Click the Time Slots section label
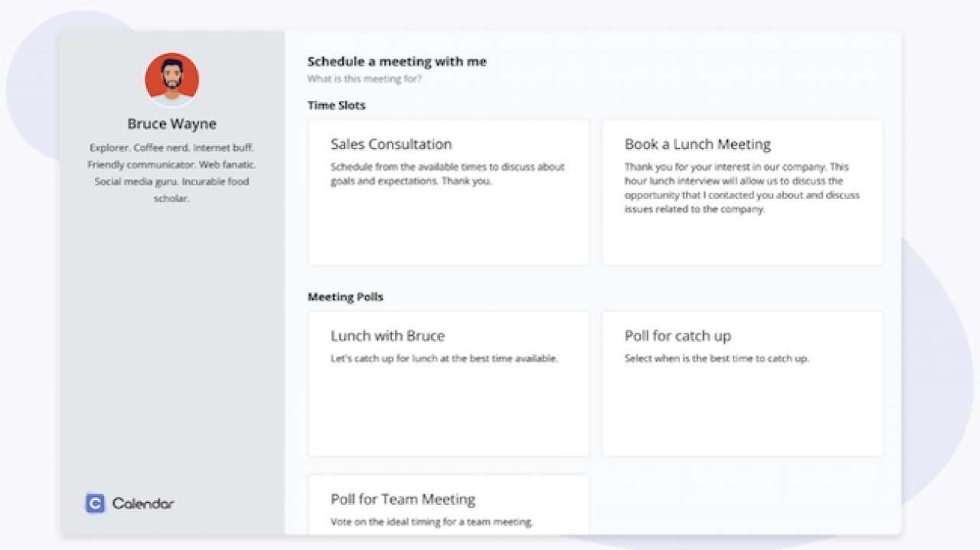Image resolution: width=980 pixels, height=550 pixels. coord(335,105)
